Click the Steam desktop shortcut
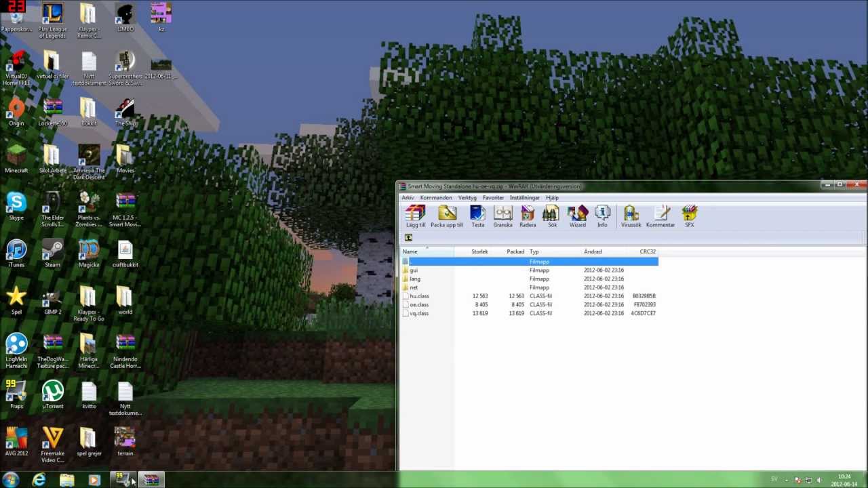 (52, 253)
